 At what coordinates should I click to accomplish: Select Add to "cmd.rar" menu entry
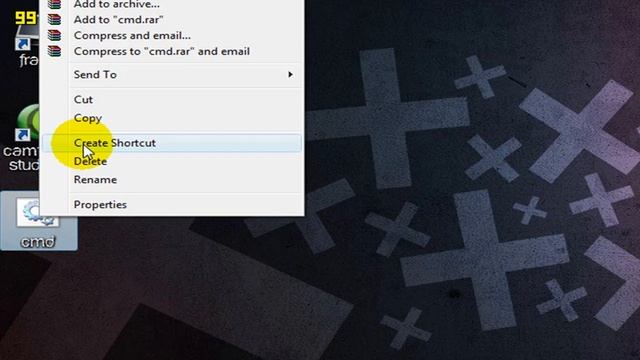tap(172, 20)
